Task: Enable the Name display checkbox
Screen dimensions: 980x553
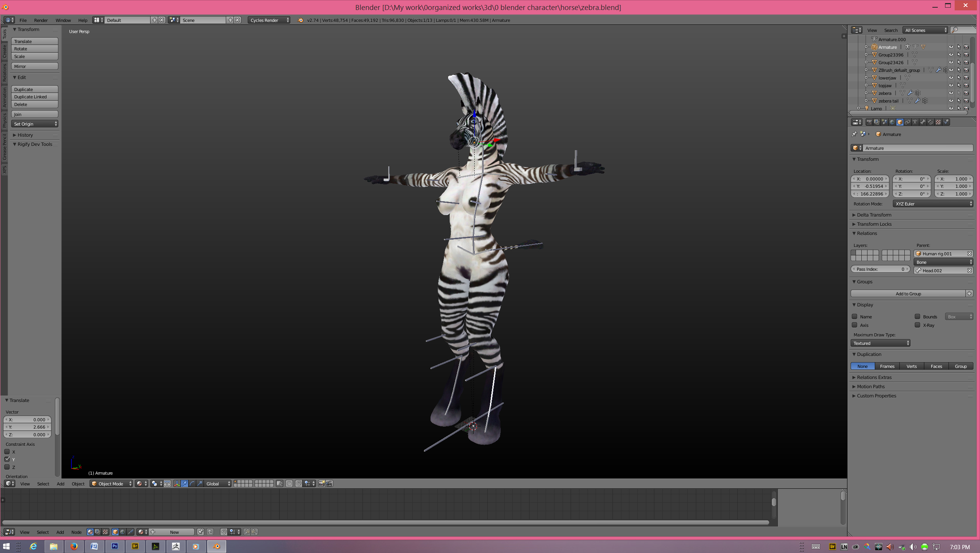Action: click(x=854, y=316)
